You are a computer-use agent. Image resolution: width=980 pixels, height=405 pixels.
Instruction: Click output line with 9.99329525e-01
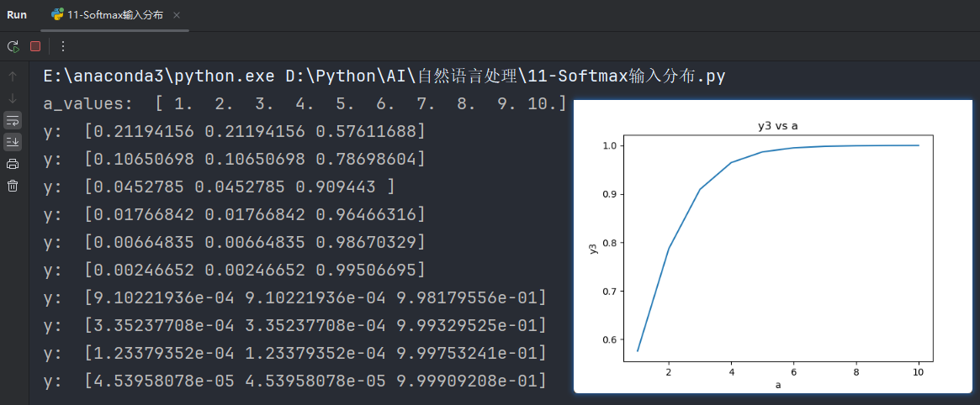pos(294,326)
